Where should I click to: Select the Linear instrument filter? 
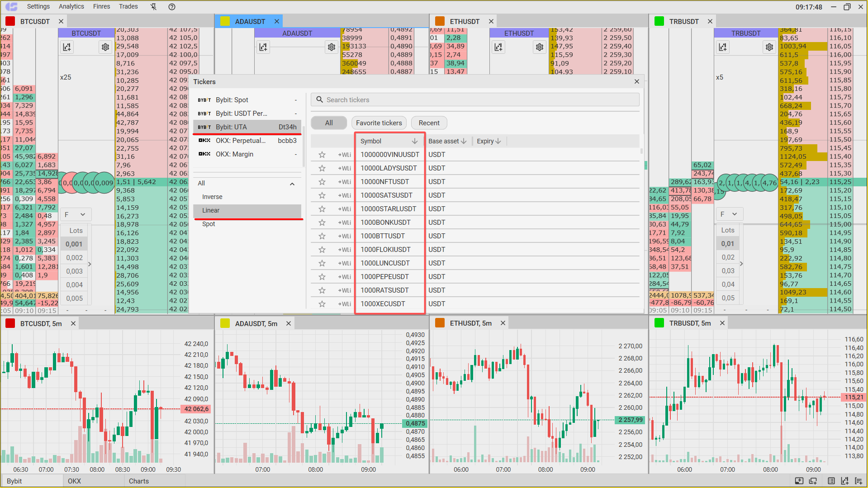pos(211,210)
